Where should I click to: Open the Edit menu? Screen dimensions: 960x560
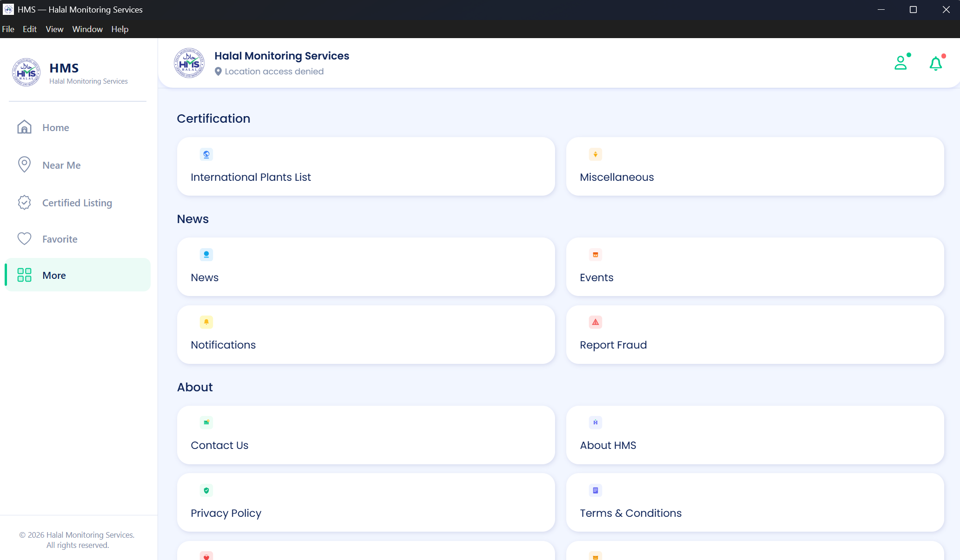point(30,29)
